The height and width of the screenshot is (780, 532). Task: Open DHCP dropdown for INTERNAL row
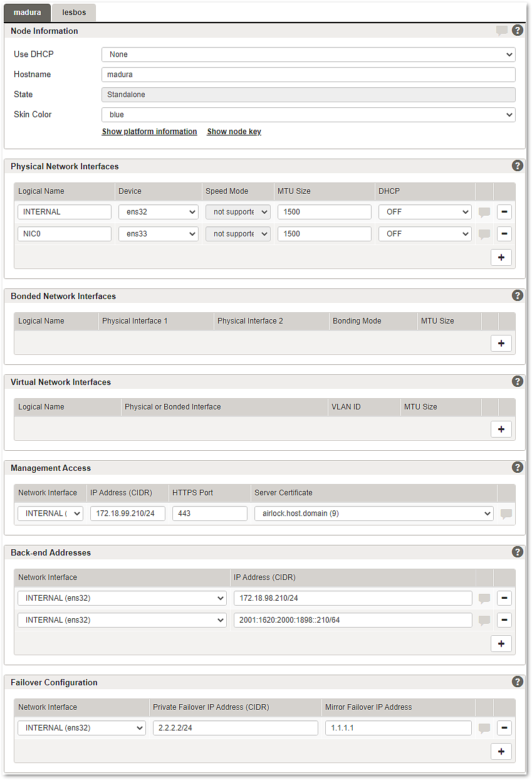tap(425, 212)
